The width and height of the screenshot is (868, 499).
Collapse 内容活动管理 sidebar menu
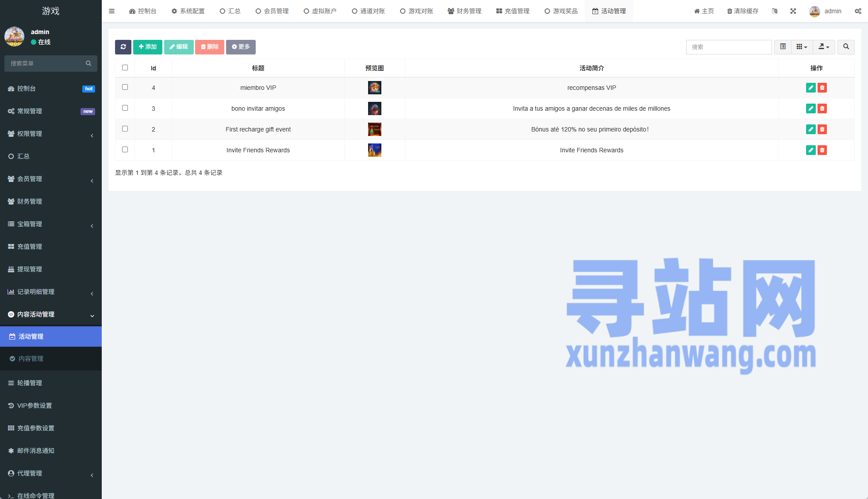coord(51,314)
